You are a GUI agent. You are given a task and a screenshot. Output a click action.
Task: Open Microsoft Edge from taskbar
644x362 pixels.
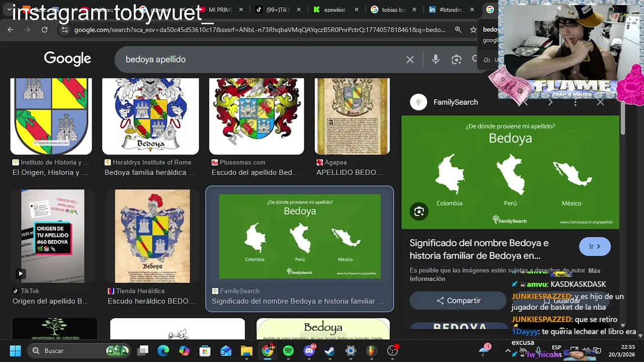coord(164,350)
